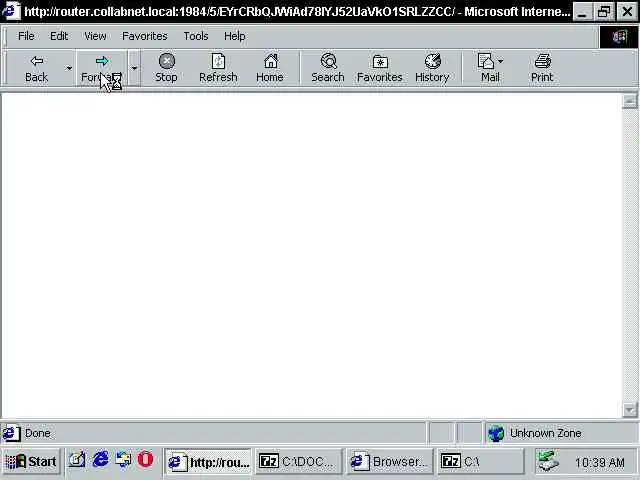The width and height of the screenshot is (640, 480).
Task: Open the Favorites menu
Action: (x=145, y=36)
